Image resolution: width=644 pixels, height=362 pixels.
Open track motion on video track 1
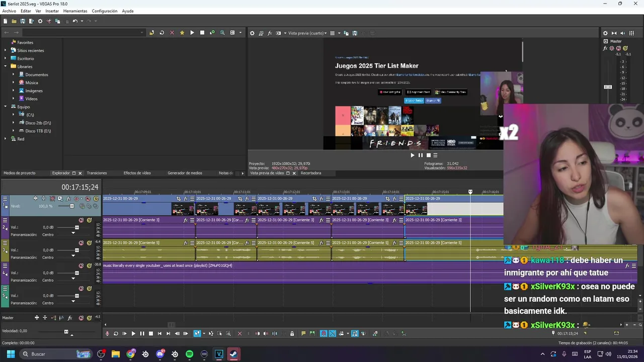pos(59,199)
